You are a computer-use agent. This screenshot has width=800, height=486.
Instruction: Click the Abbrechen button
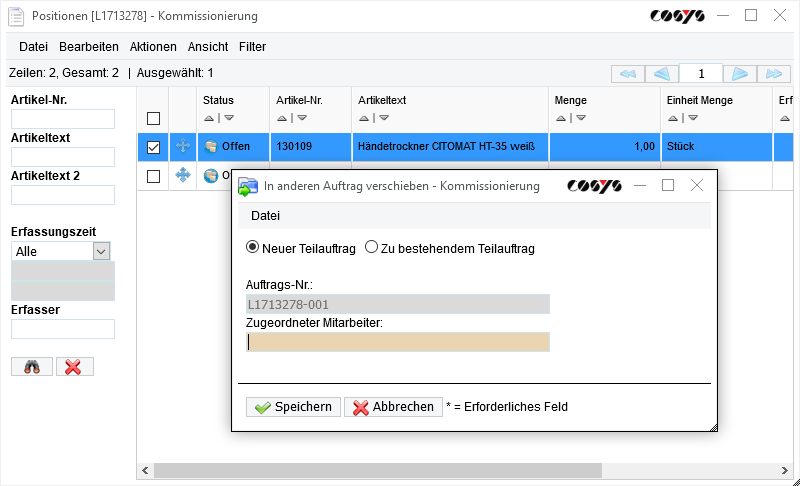[393, 407]
